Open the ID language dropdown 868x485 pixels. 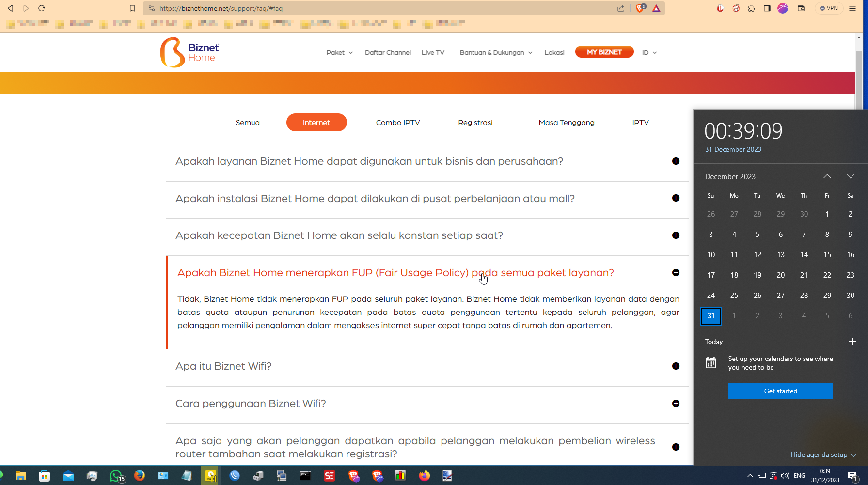(x=648, y=52)
